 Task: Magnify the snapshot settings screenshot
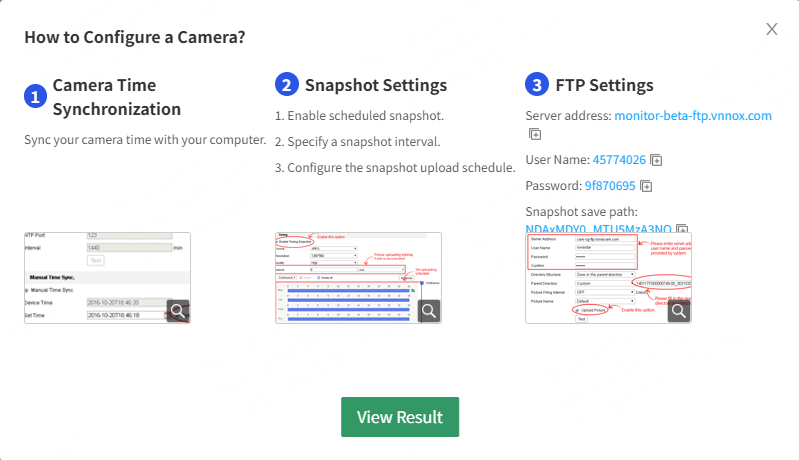(x=429, y=311)
